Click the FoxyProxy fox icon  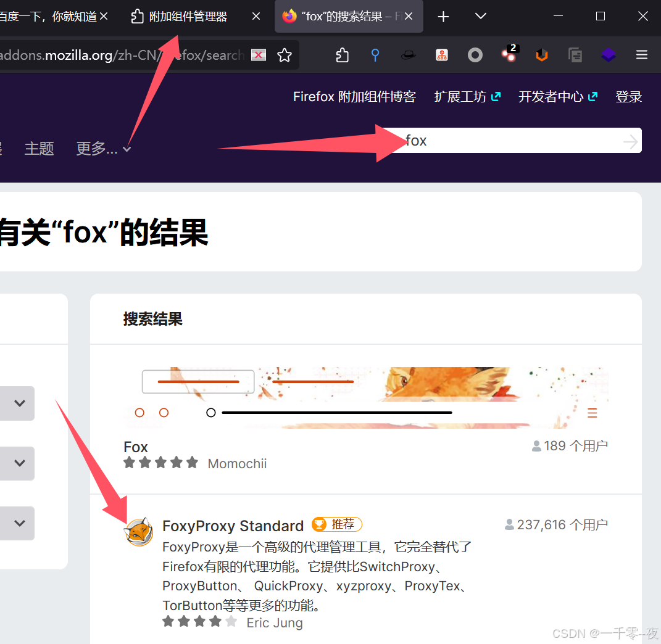tap(138, 532)
